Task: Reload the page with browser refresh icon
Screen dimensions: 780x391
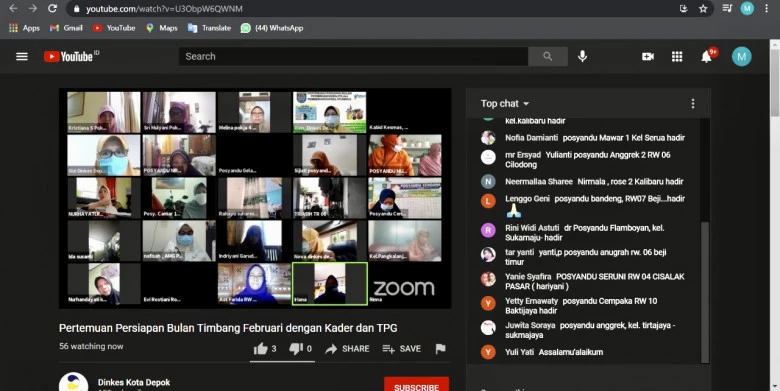Action: (x=52, y=8)
